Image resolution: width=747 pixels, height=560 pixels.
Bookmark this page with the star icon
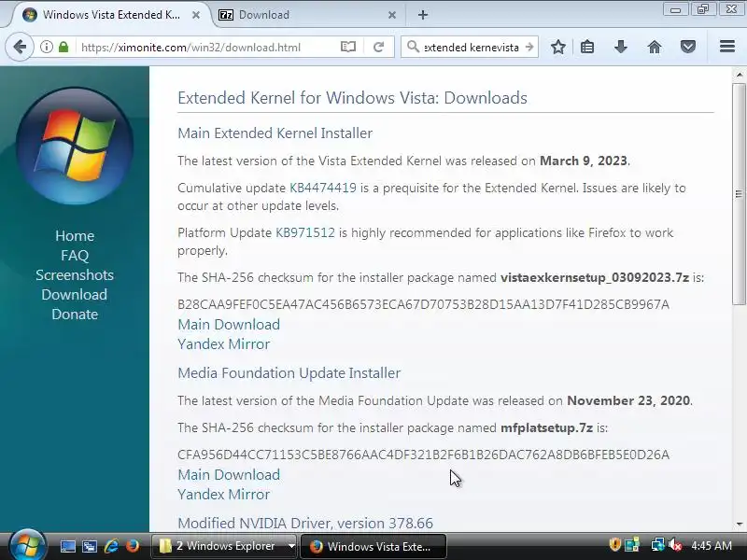557,47
